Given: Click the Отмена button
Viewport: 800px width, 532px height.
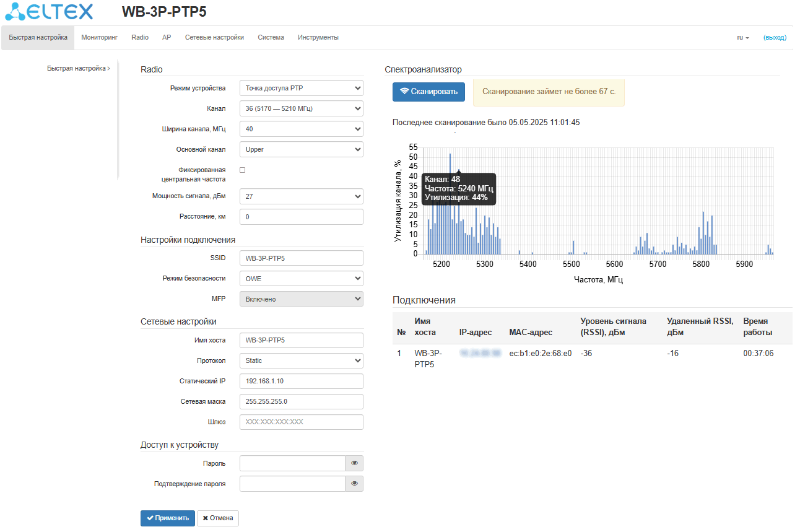Looking at the screenshot, I should [x=218, y=518].
